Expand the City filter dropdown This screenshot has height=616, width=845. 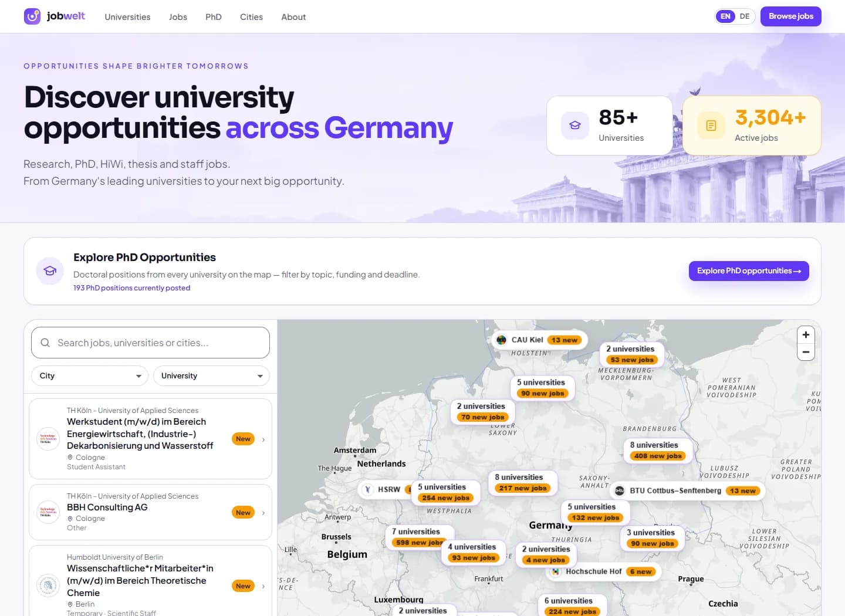89,376
